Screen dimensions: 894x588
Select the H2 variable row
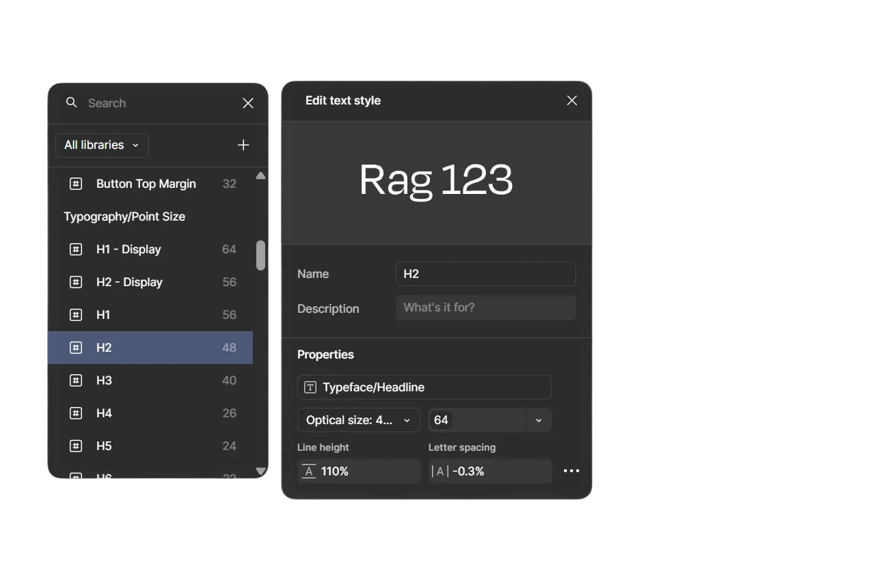[x=150, y=348]
